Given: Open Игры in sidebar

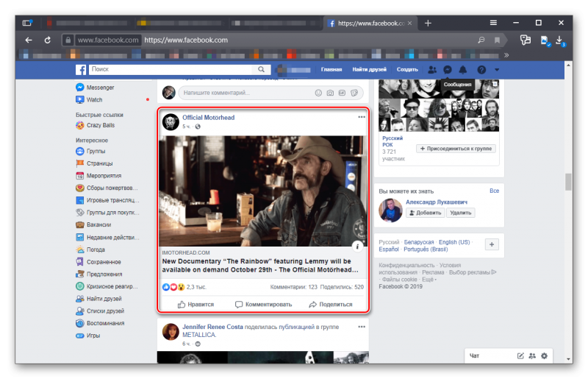Looking at the screenshot, I should 88,336.
